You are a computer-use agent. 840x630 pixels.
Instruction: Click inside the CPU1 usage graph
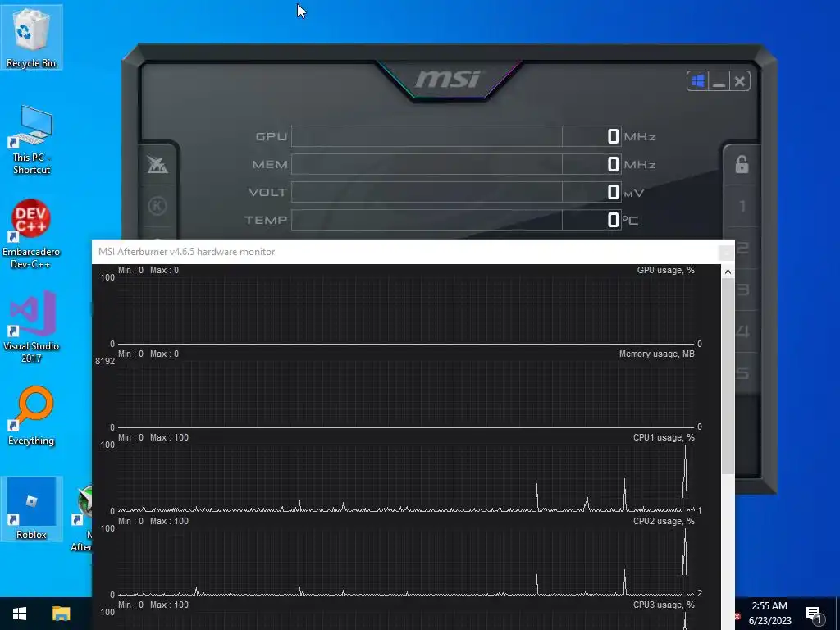pyautogui.click(x=406, y=478)
